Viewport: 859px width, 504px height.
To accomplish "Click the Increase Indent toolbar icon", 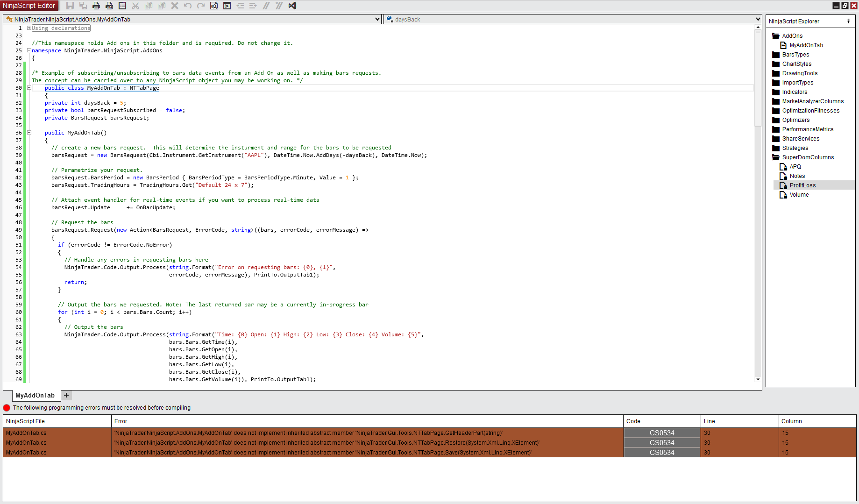I will pos(253,6).
